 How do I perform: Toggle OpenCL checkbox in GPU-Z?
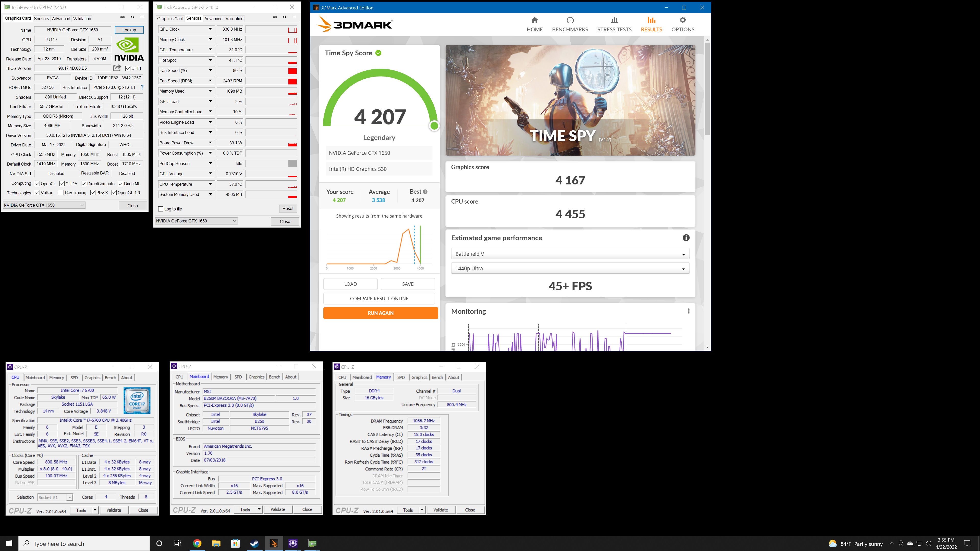point(37,184)
